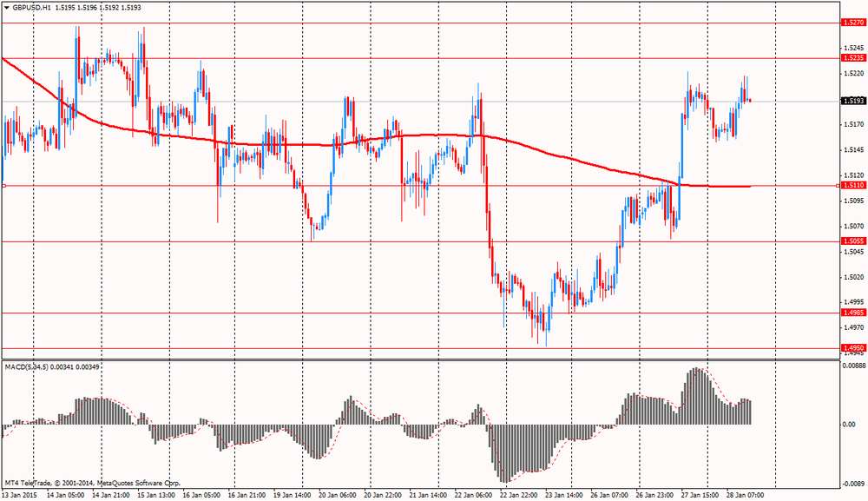This screenshot has width=868, height=501.
Task: Click the red 1.4985 level price label
Action: [x=852, y=313]
